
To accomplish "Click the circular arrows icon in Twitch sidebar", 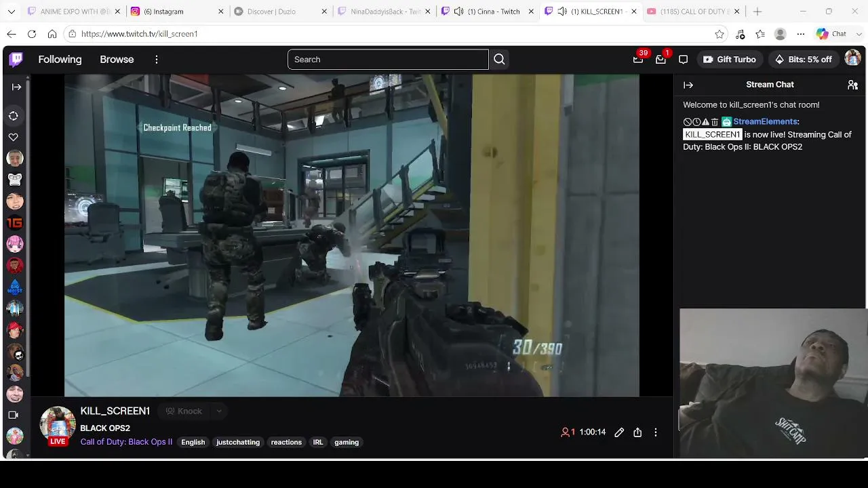I will pyautogui.click(x=14, y=116).
